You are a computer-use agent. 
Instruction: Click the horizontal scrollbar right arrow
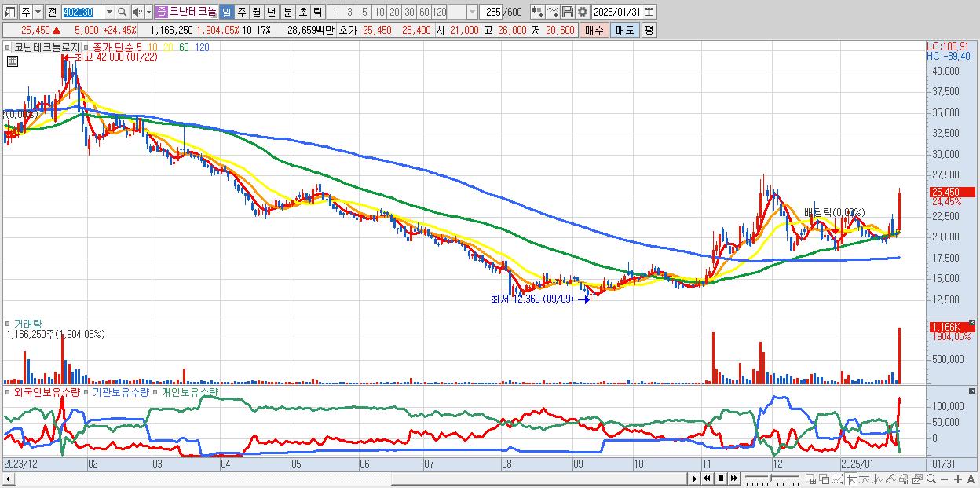pyautogui.click(x=695, y=479)
